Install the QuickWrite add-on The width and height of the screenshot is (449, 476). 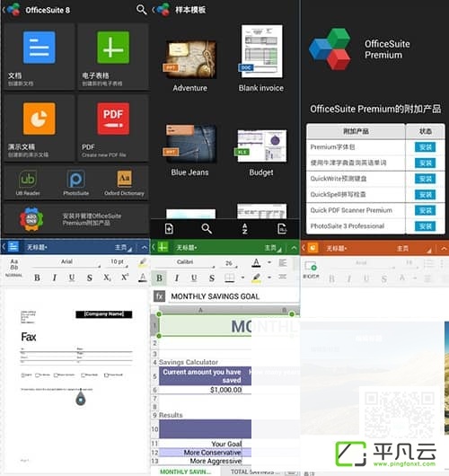click(x=425, y=179)
